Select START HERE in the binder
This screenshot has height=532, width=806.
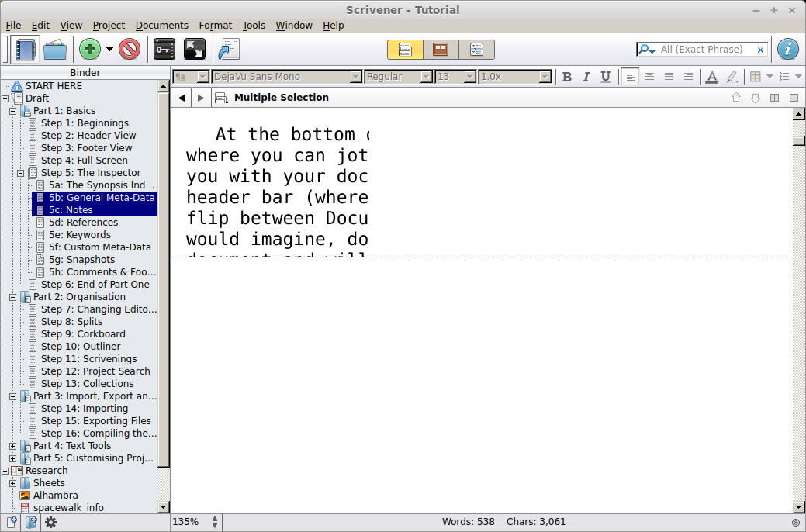click(54, 86)
